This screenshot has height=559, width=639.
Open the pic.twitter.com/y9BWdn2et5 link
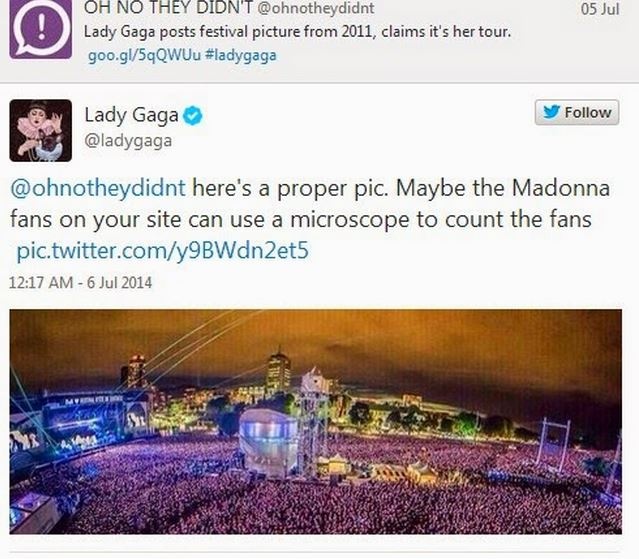click(163, 251)
